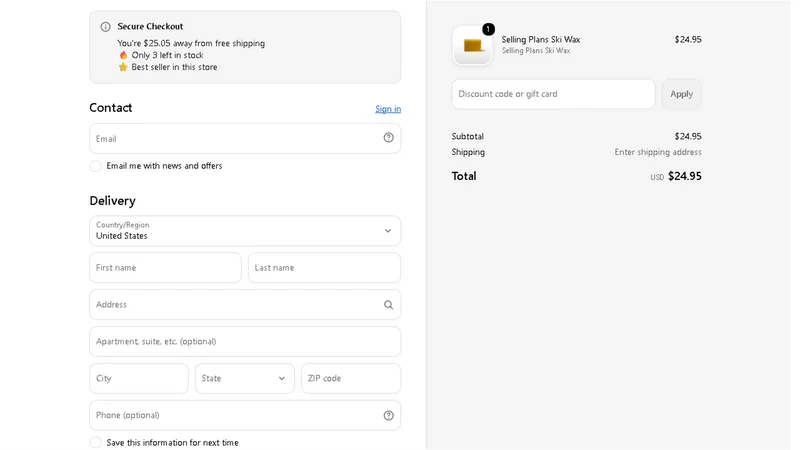Click the Apartment, suite, etc. field
The height and width of the screenshot is (450, 800).
245,341
